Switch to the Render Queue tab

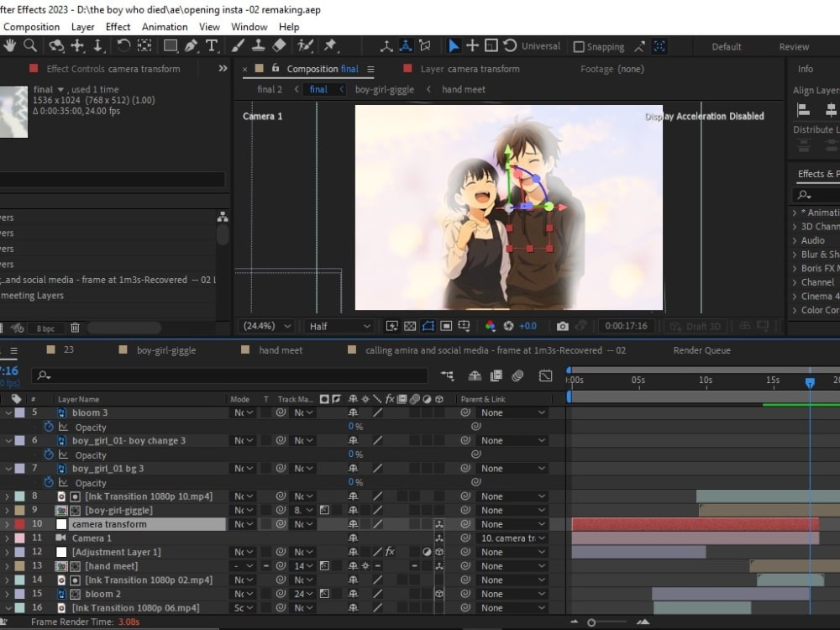701,350
